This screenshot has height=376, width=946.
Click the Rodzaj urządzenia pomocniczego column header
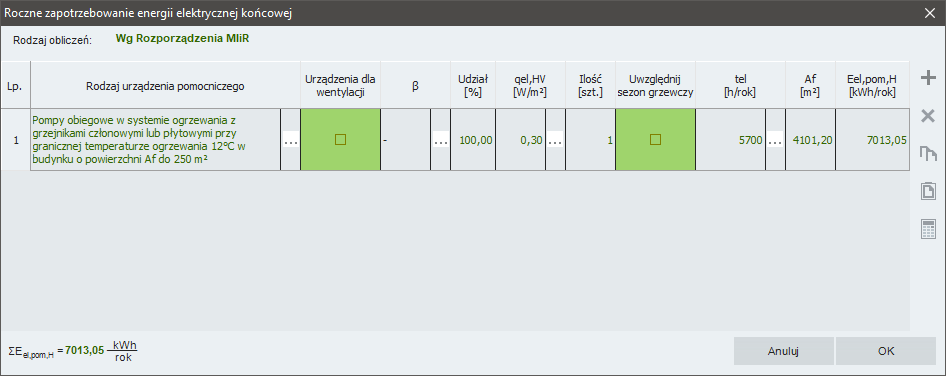pos(165,86)
